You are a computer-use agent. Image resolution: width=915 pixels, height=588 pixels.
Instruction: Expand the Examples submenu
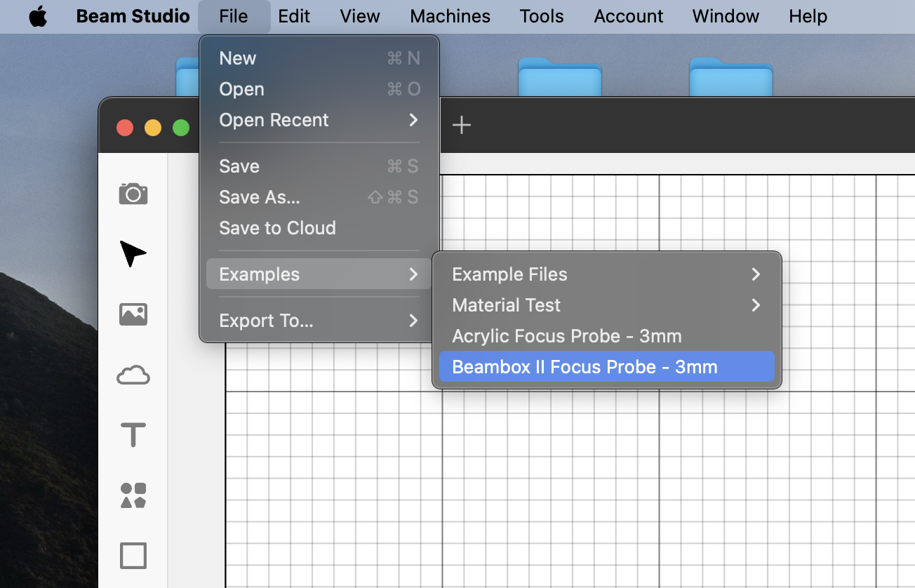(x=319, y=274)
